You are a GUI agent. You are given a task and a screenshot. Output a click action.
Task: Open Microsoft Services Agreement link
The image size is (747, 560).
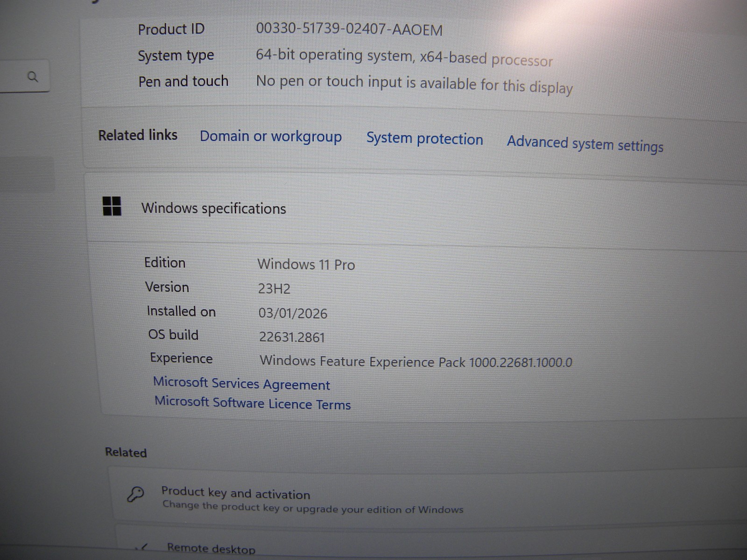pos(241,384)
